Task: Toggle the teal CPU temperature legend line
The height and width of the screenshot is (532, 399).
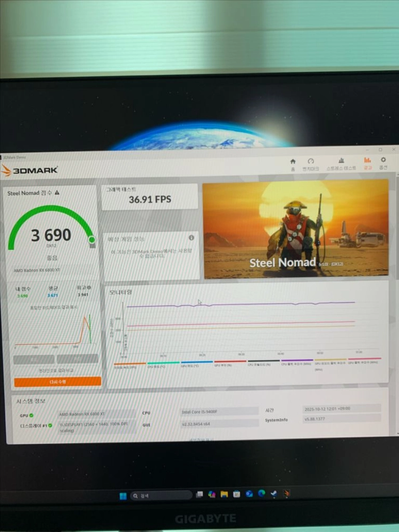Action: pos(163,363)
